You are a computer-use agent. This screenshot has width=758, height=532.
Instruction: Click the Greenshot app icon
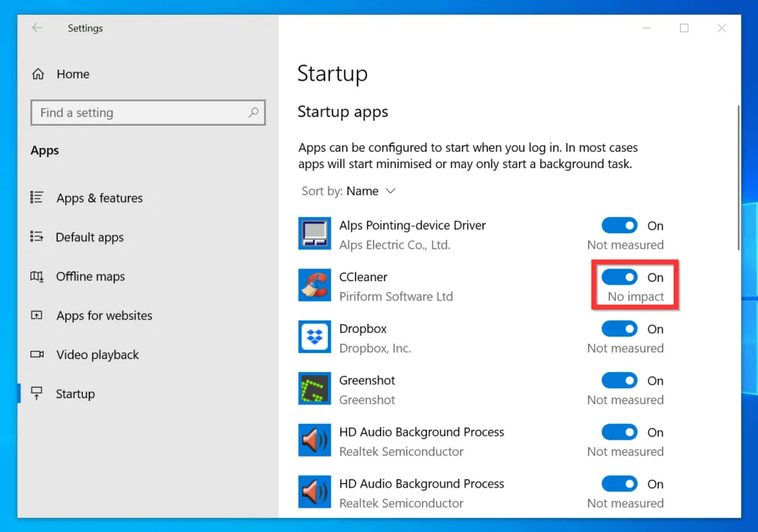[x=314, y=389]
